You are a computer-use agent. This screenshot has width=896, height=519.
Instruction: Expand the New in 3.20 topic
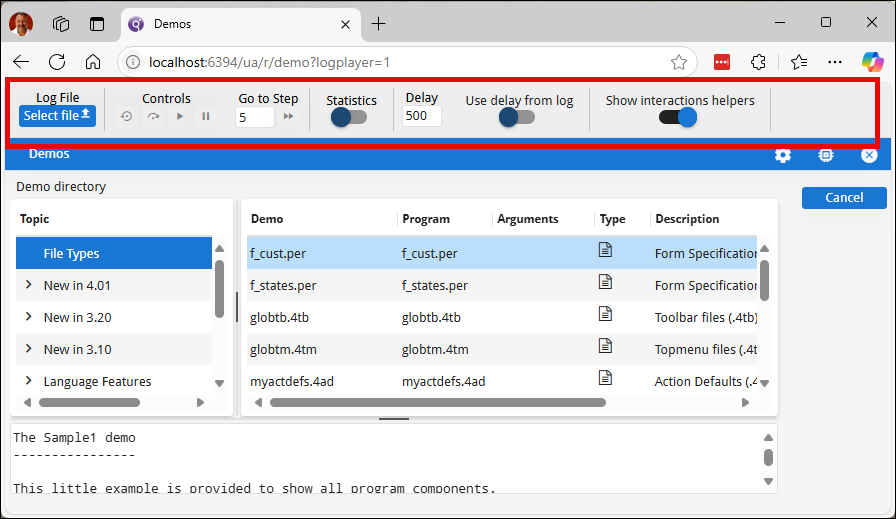click(x=28, y=317)
